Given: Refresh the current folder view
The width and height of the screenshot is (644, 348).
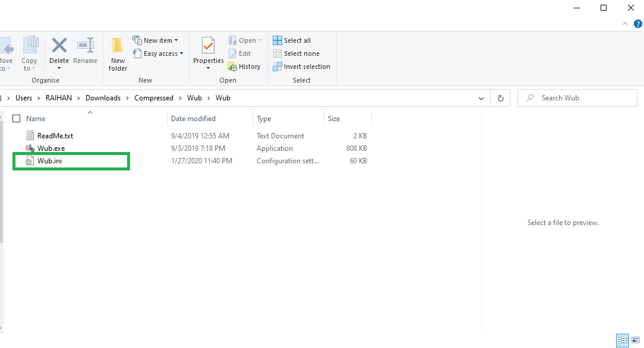Looking at the screenshot, I should click(x=500, y=98).
